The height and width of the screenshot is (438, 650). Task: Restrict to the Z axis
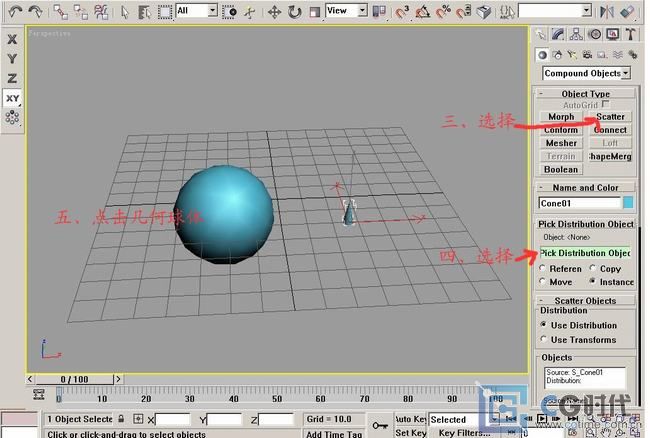coord(12,78)
